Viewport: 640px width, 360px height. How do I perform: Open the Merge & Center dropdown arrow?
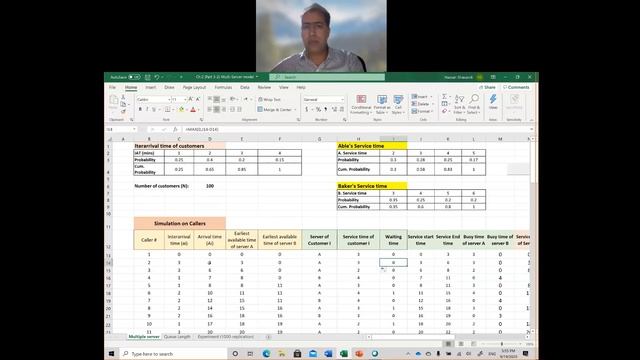point(295,109)
